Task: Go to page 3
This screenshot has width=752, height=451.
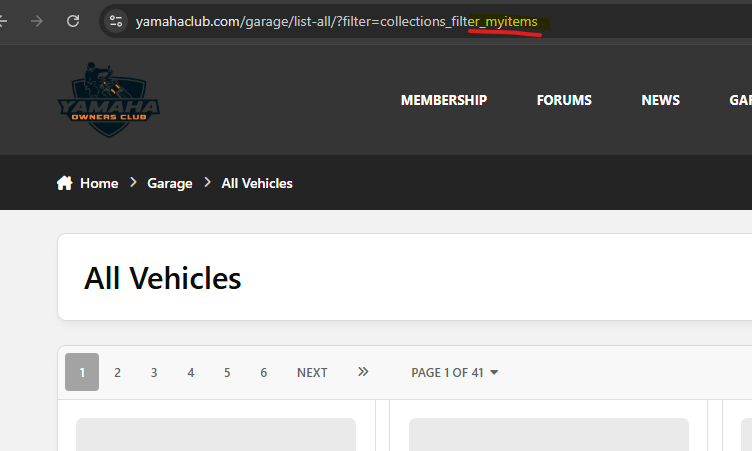Action: [154, 373]
